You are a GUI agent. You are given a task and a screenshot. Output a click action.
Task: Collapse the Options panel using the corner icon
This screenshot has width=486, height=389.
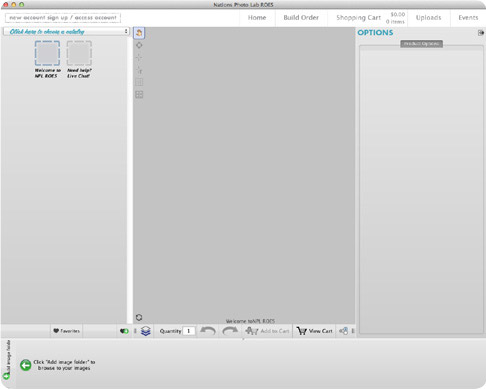[481, 33]
